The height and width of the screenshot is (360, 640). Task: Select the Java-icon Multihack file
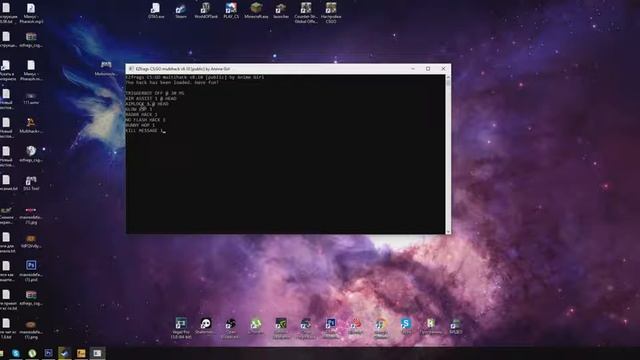point(31,126)
